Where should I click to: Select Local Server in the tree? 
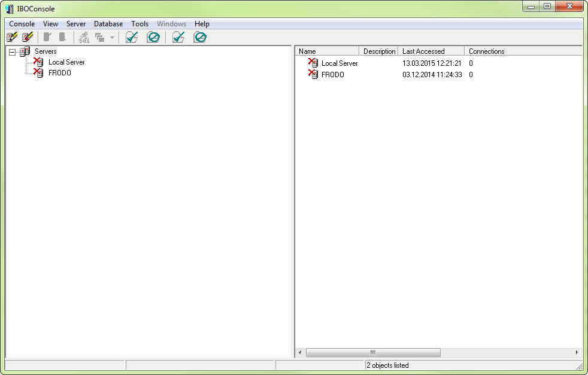66,62
